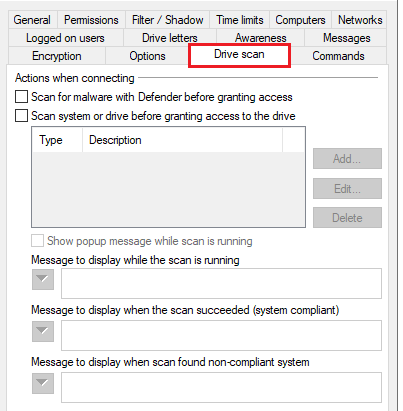Click the Delete button
This screenshot has width=403, height=411.
pos(347,218)
